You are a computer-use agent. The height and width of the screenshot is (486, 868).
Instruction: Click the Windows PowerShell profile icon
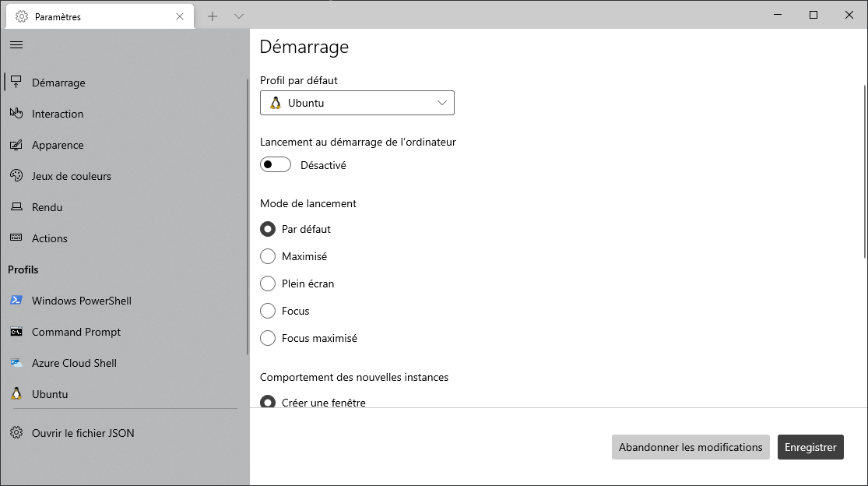click(x=16, y=300)
